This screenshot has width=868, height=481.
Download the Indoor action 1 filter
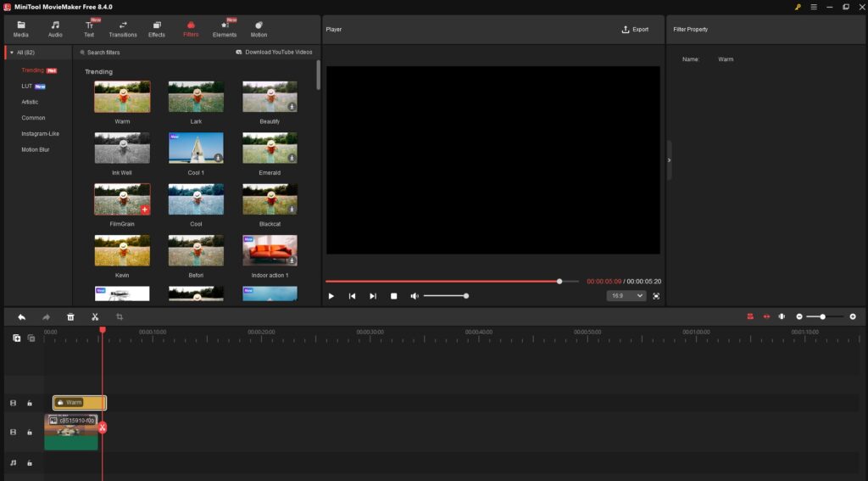tap(292, 260)
